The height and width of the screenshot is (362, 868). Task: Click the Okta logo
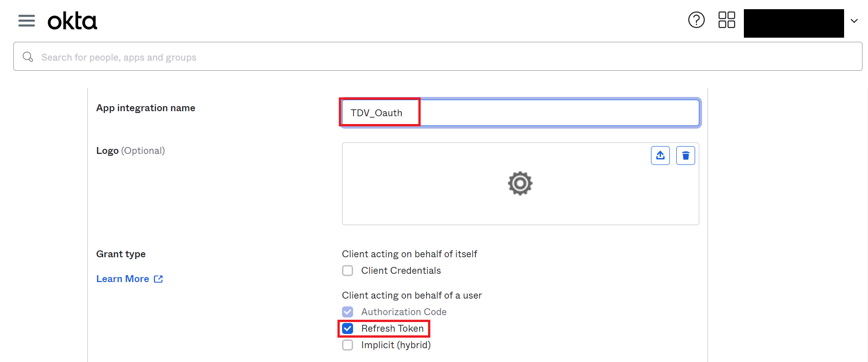(x=72, y=21)
